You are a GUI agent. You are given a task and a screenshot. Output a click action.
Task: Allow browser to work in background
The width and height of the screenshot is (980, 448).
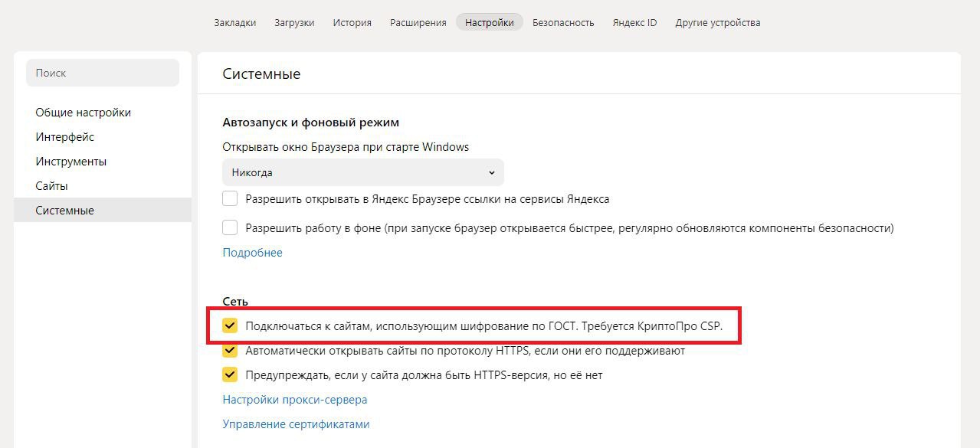230,227
